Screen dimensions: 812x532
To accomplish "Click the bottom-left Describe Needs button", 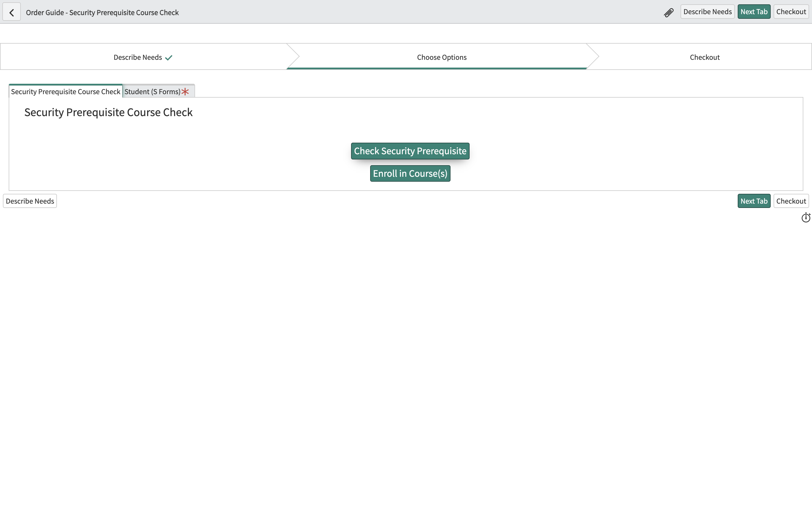I will click(30, 201).
